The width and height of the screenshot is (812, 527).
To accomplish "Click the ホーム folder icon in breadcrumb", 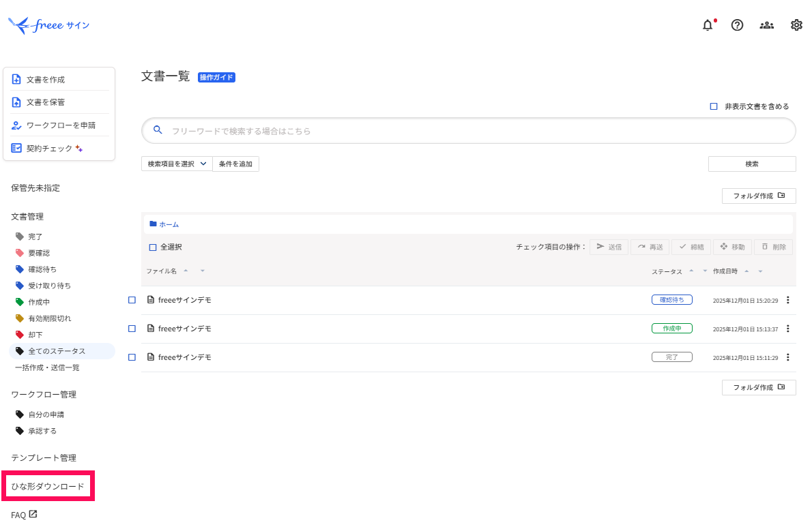I will 153,224.
